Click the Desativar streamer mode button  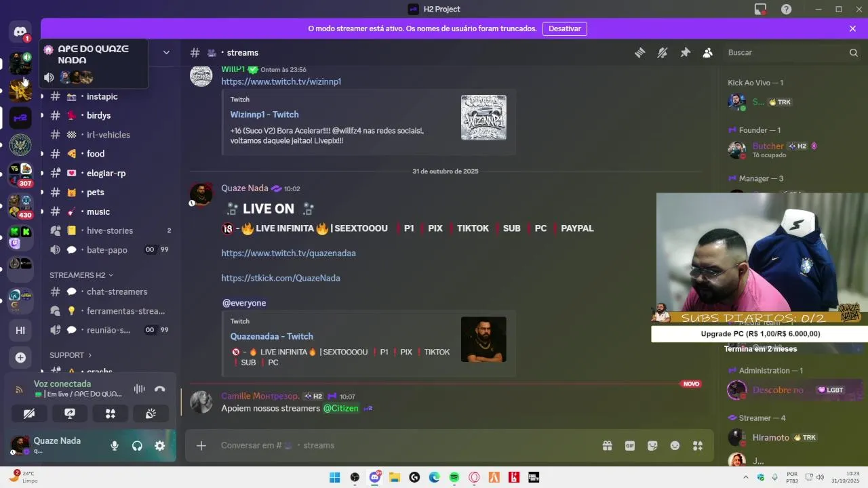click(565, 28)
